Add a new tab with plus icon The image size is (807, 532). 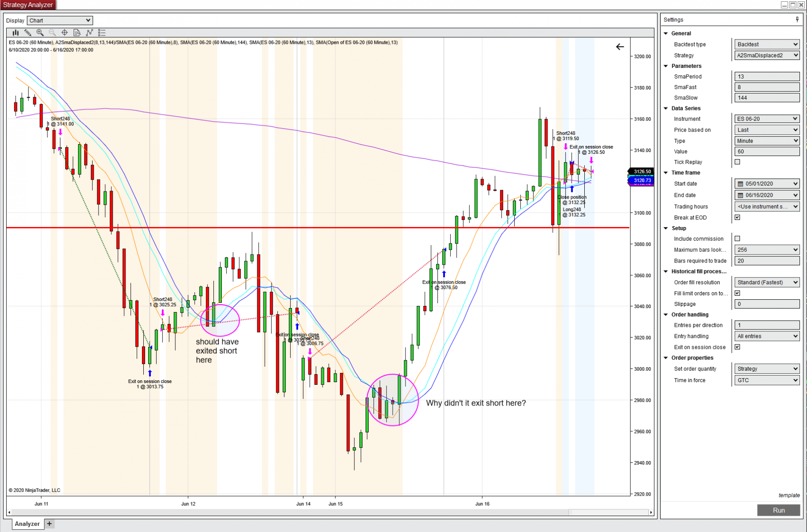point(49,524)
